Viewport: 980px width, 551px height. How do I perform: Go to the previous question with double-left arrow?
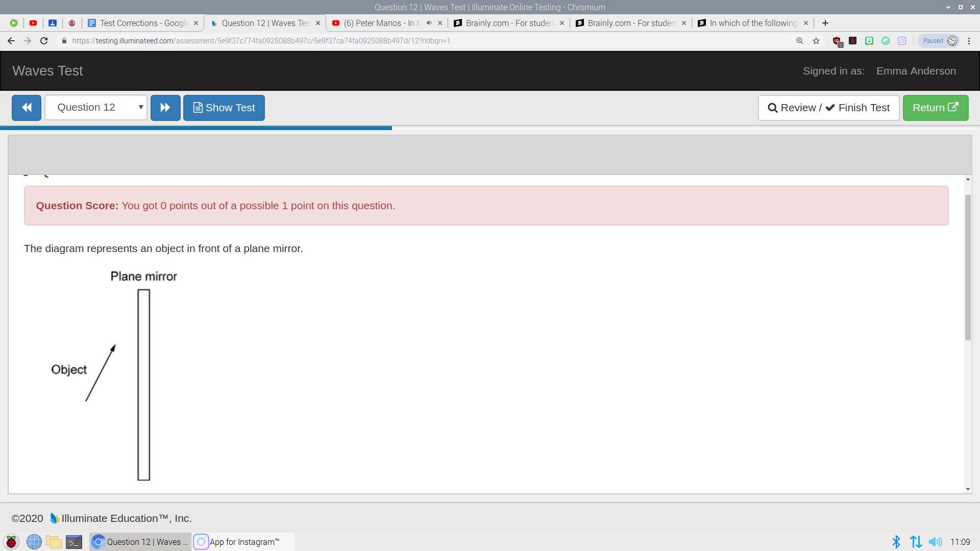click(x=27, y=108)
